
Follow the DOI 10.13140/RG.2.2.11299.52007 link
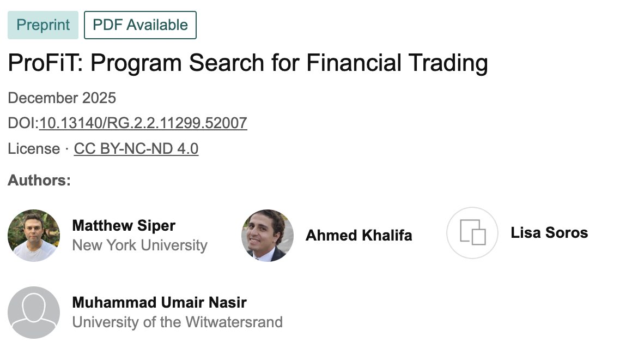tap(143, 123)
